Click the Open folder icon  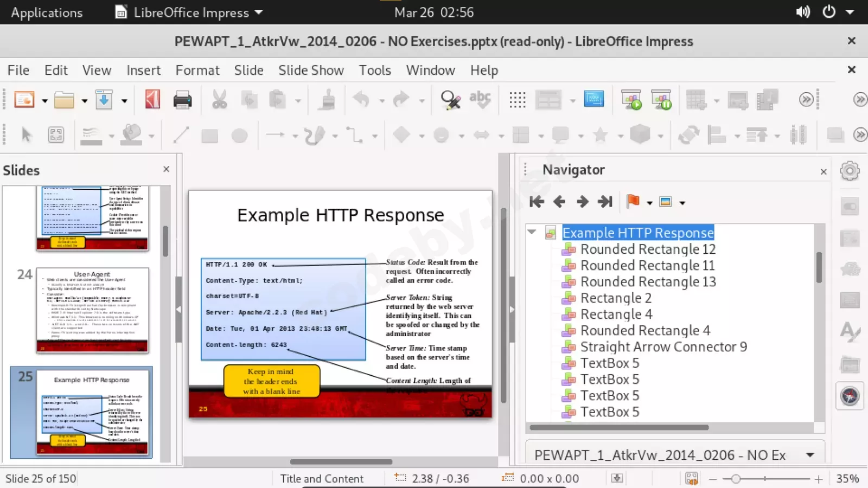pos(64,100)
